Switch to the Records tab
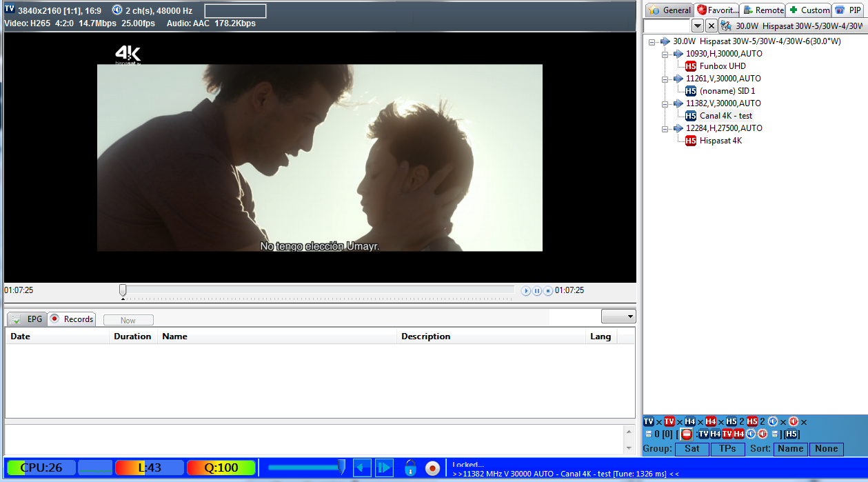This screenshot has width=868, height=482. [72, 319]
